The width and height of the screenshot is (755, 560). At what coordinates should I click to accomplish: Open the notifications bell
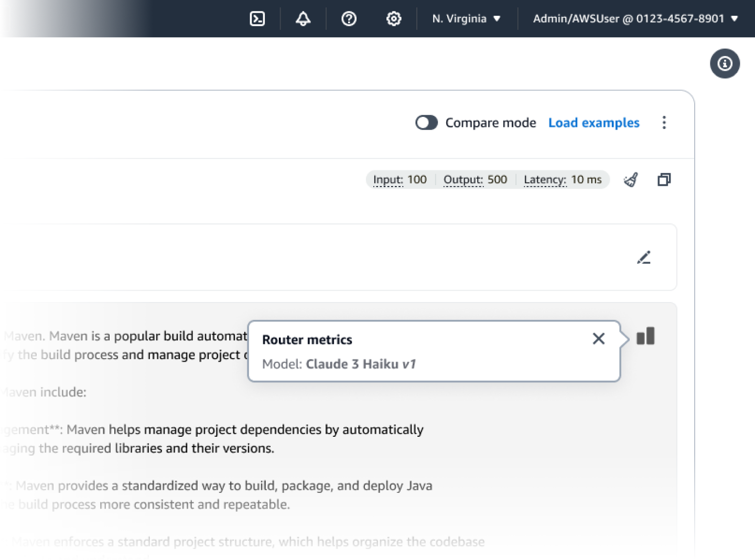coord(303,19)
